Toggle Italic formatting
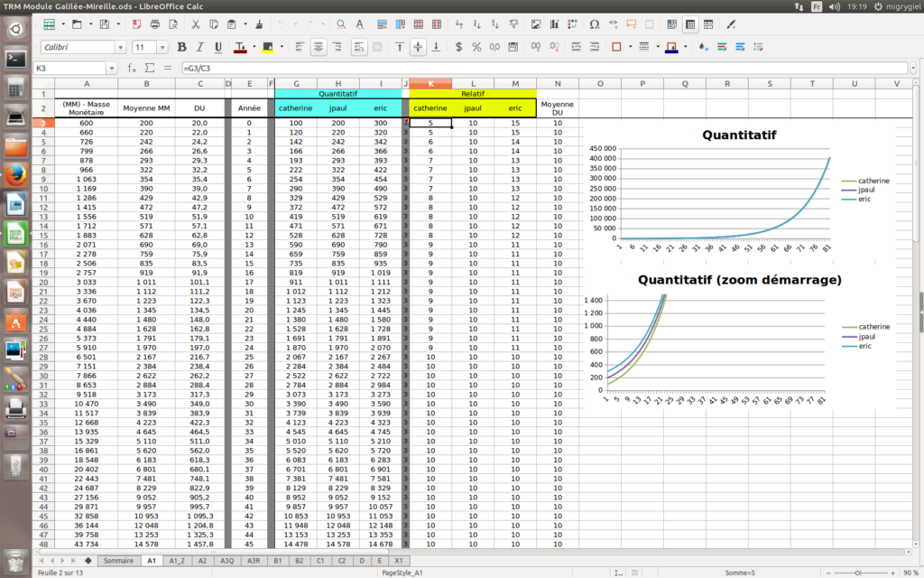The width and height of the screenshot is (924, 578). tap(200, 47)
